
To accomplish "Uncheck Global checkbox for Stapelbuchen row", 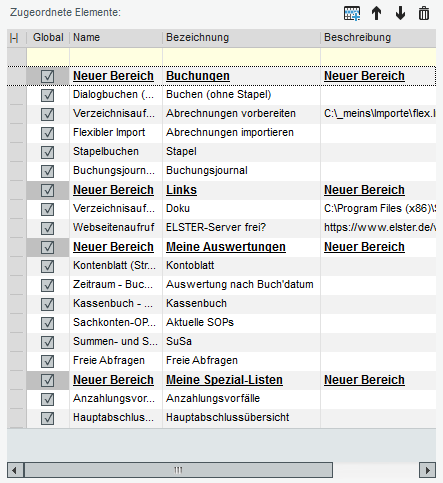I will click(48, 152).
